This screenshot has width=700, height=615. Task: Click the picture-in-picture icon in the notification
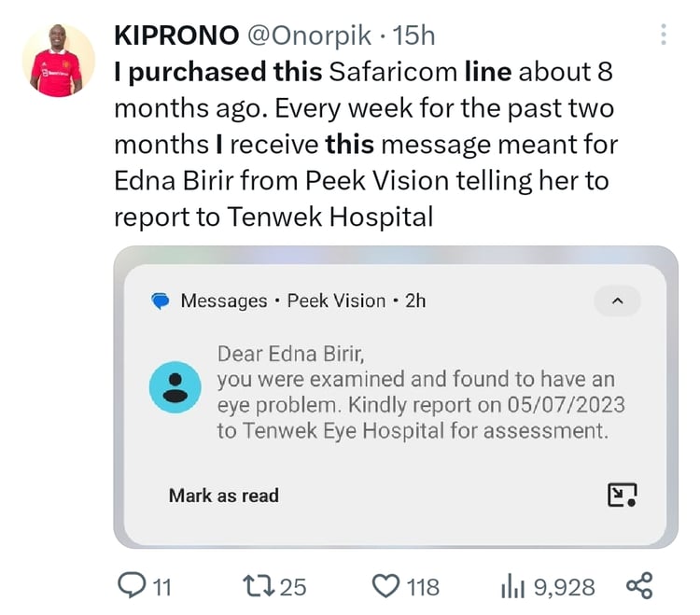coord(622,495)
